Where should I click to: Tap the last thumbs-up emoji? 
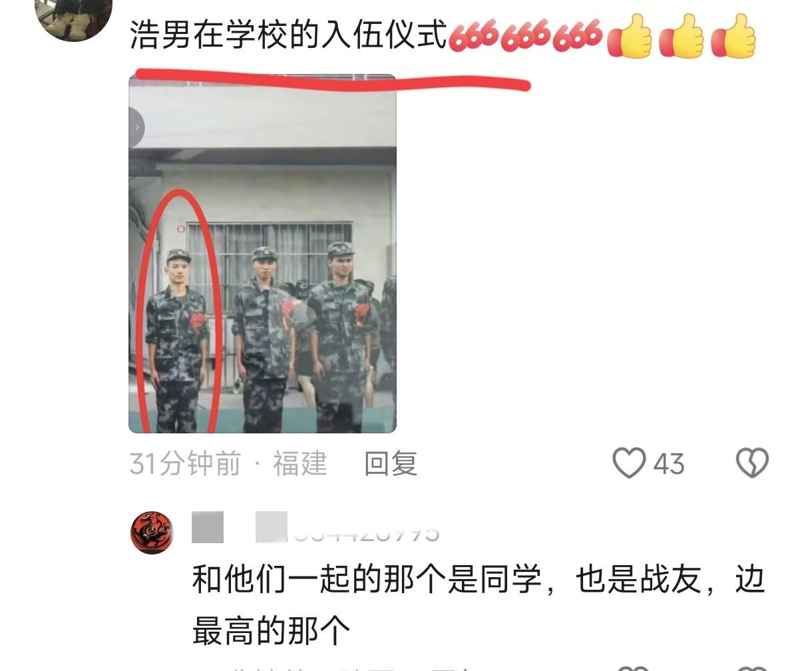coord(733,36)
